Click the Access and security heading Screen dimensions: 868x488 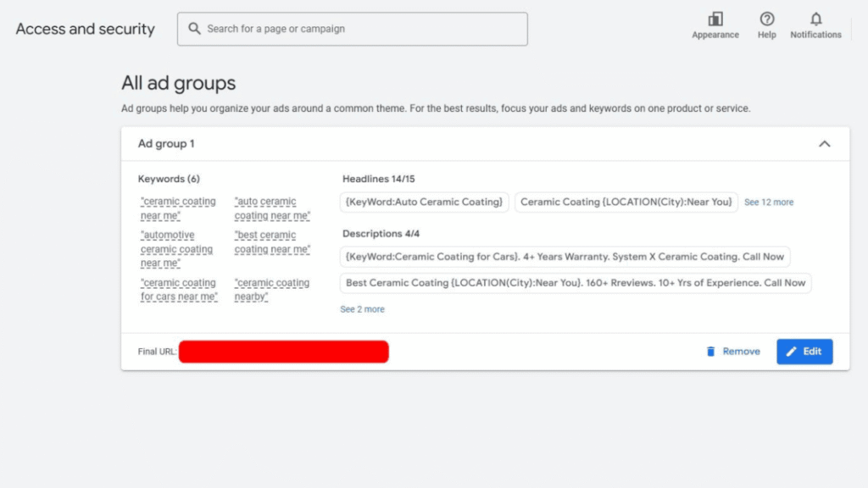[84, 28]
